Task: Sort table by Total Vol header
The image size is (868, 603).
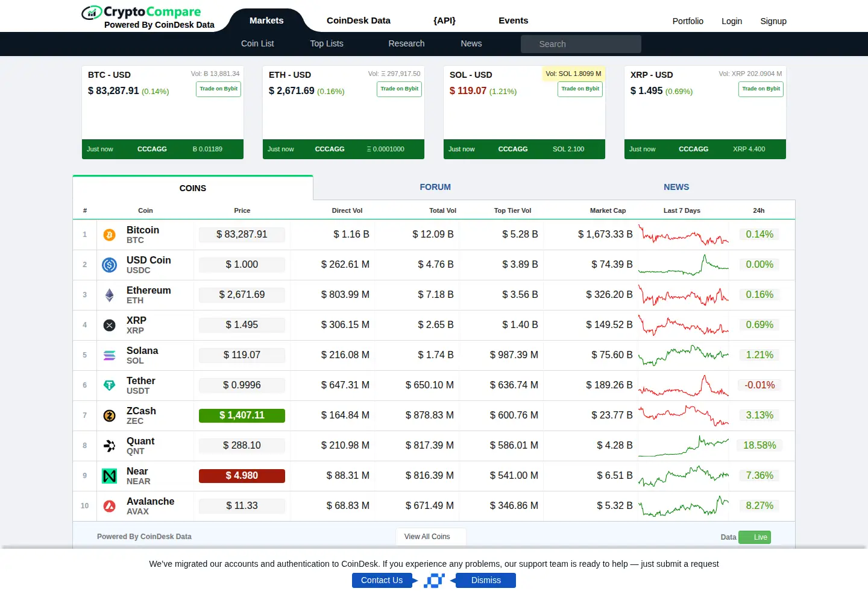Action: point(442,210)
